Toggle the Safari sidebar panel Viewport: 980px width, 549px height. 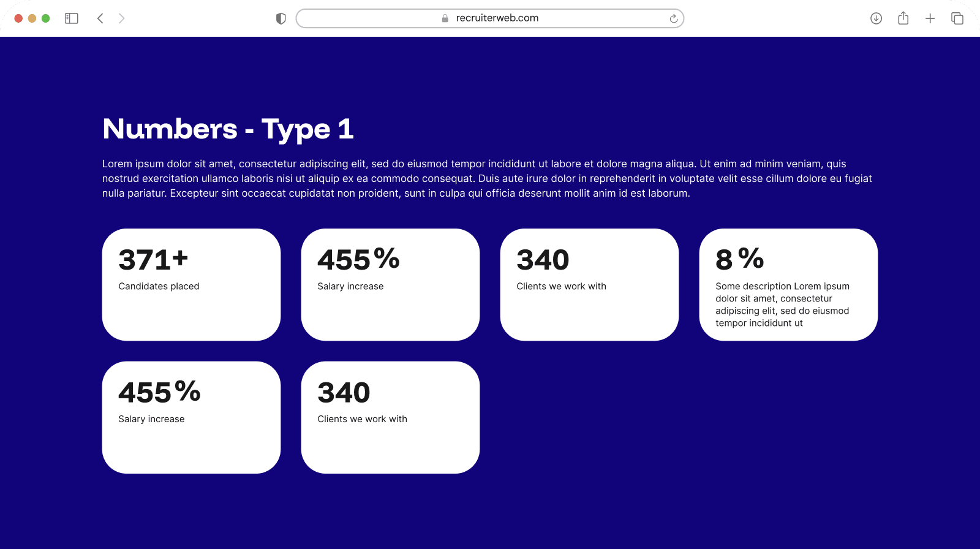pos(72,18)
